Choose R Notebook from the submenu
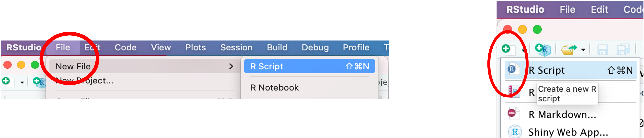The image size is (644, 138). click(274, 88)
